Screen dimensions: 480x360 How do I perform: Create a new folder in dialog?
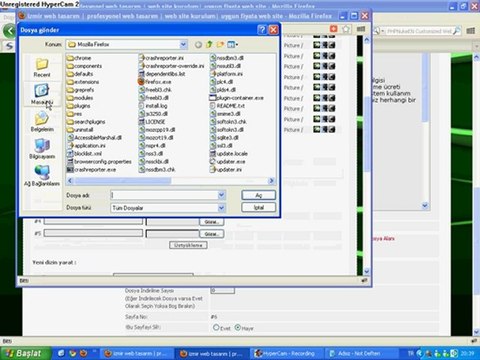click(220, 44)
